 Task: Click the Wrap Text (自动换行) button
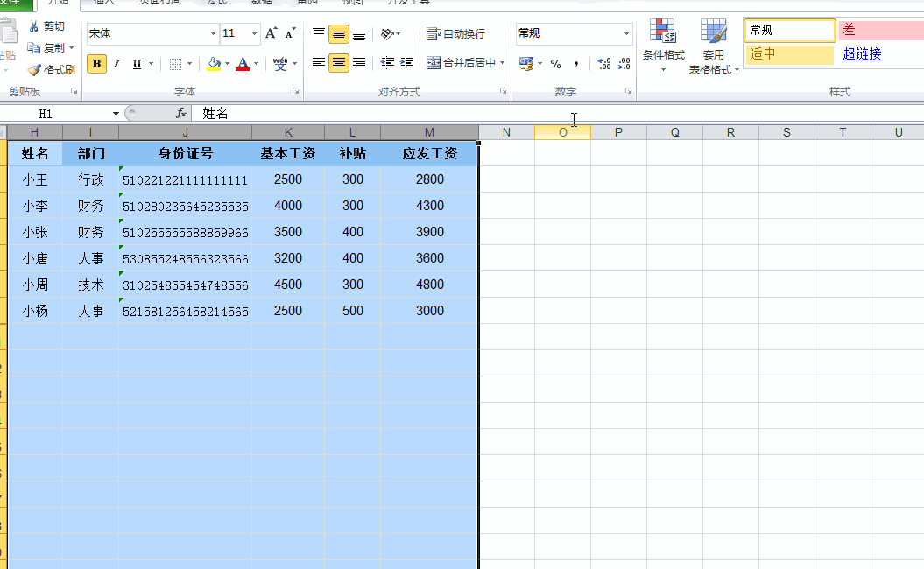(455, 34)
